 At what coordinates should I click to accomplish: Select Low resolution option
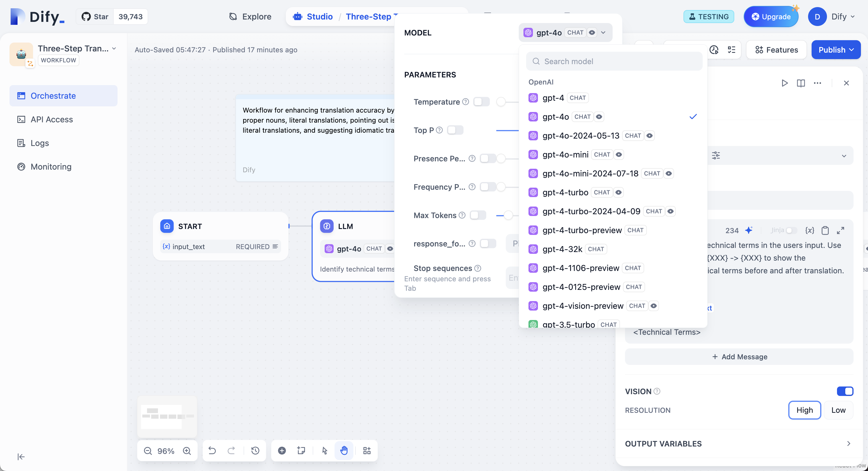[x=838, y=410]
